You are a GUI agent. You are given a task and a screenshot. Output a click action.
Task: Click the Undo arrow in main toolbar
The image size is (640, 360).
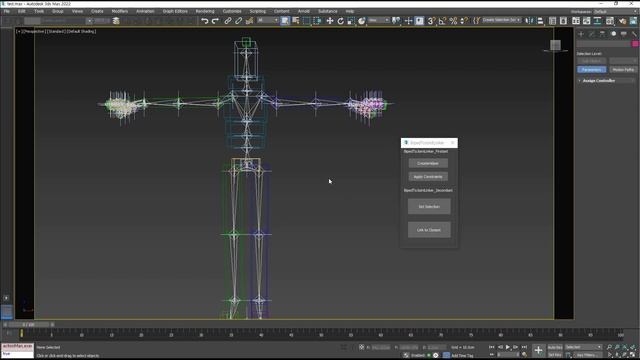coord(204,21)
